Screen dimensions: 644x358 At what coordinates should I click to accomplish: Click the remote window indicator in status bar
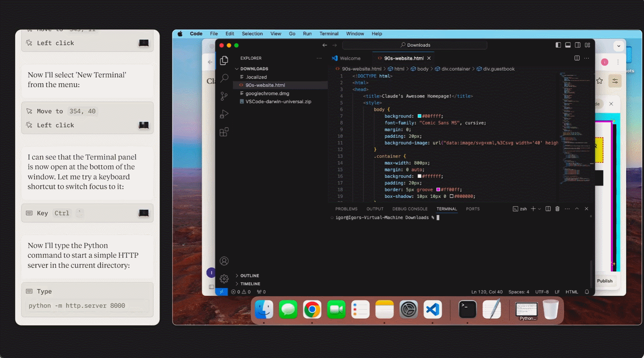coord(221,292)
